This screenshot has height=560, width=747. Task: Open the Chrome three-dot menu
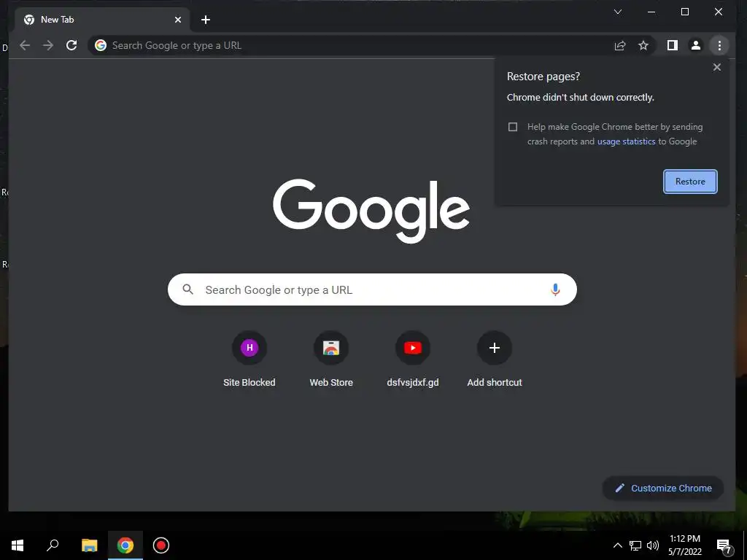click(x=719, y=45)
